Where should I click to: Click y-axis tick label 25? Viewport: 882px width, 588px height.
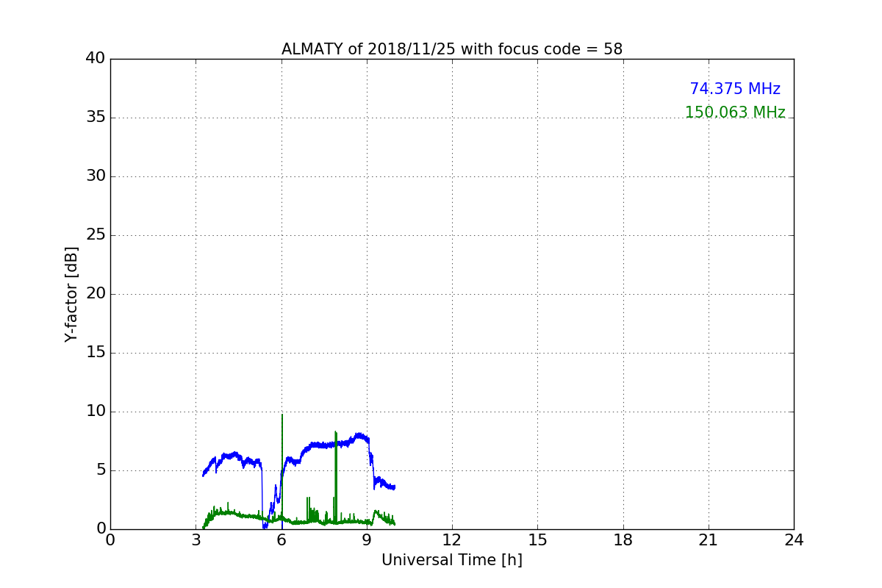click(96, 235)
